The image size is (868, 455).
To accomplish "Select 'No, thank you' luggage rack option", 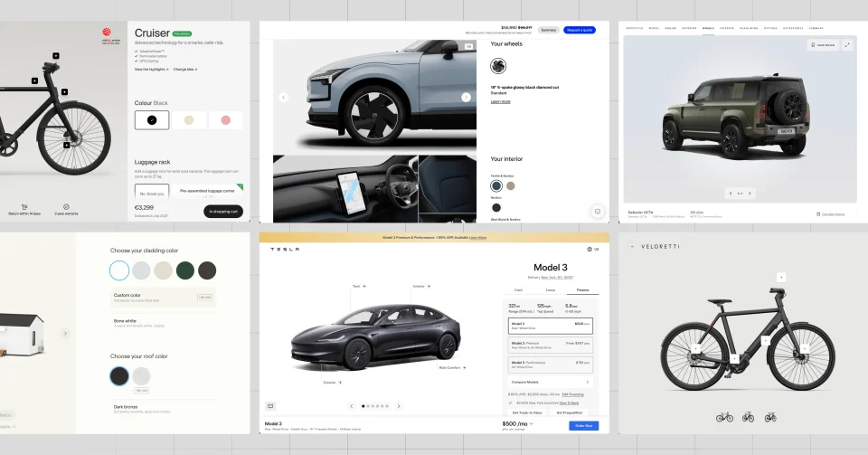I will 152,192.
